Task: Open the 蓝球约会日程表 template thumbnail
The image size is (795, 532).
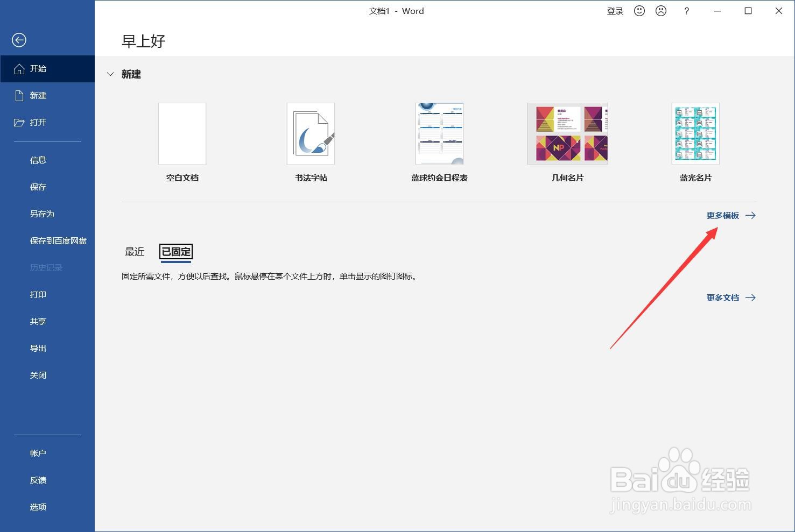Action: click(439, 133)
